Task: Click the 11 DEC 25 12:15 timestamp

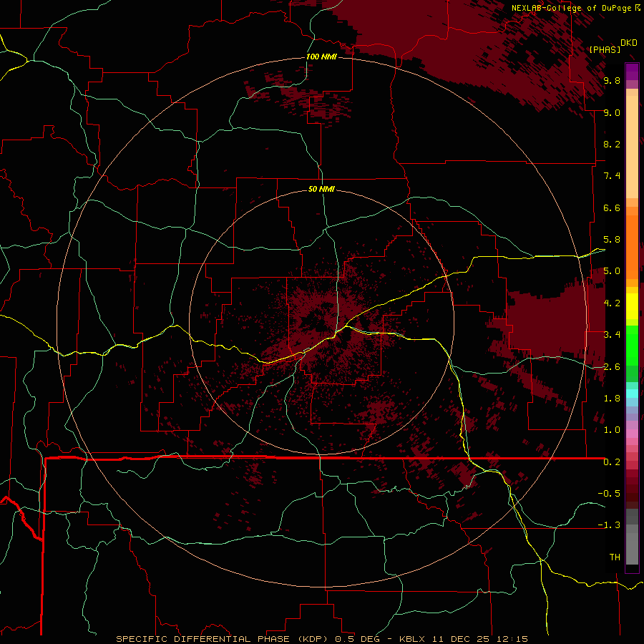Action: click(x=479, y=639)
